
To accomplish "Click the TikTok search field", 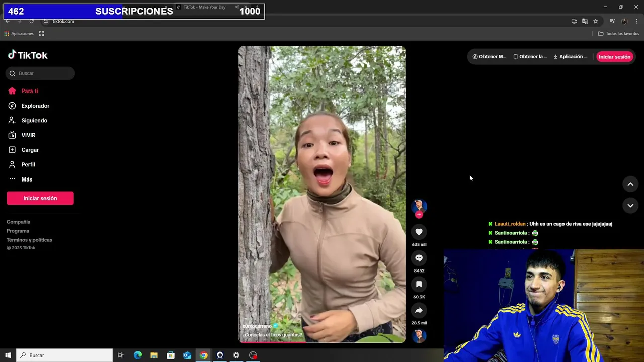I will [x=40, y=73].
